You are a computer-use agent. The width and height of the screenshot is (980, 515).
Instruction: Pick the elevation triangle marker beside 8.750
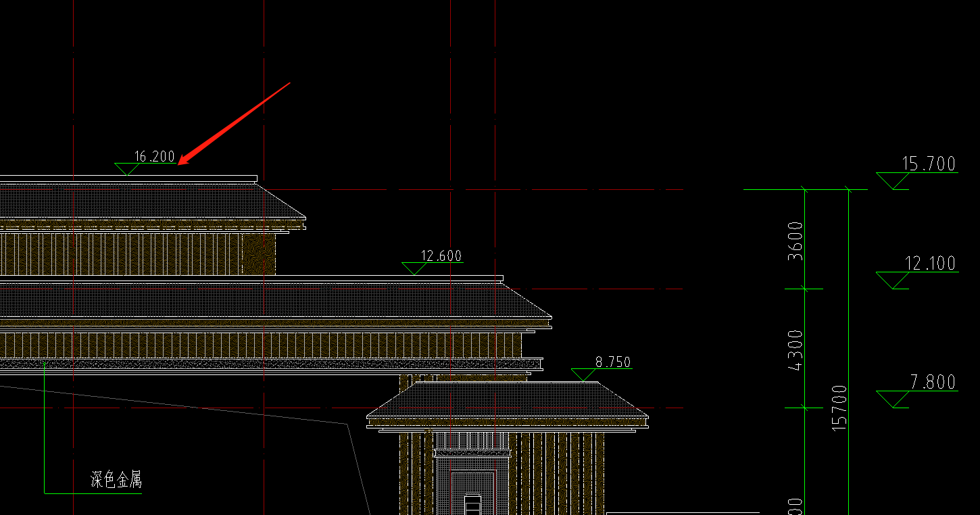[x=583, y=375]
